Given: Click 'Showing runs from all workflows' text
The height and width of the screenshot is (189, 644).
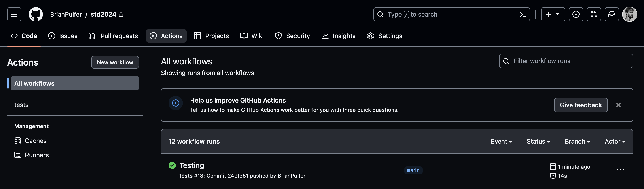Looking at the screenshot, I should pos(207,73).
